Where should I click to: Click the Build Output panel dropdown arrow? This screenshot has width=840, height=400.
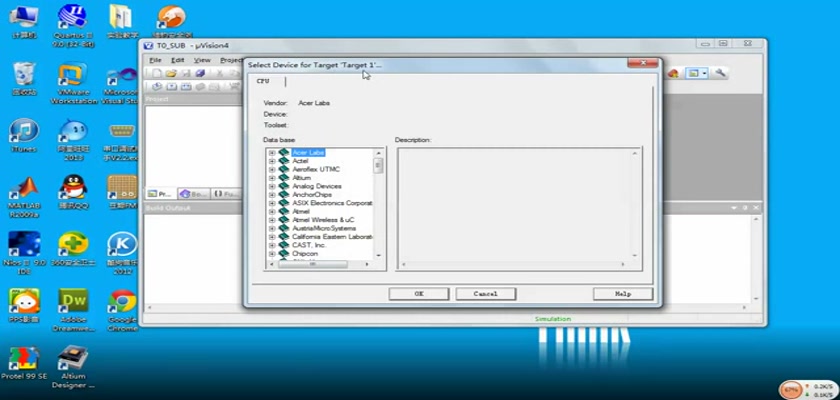tap(734, 207)
